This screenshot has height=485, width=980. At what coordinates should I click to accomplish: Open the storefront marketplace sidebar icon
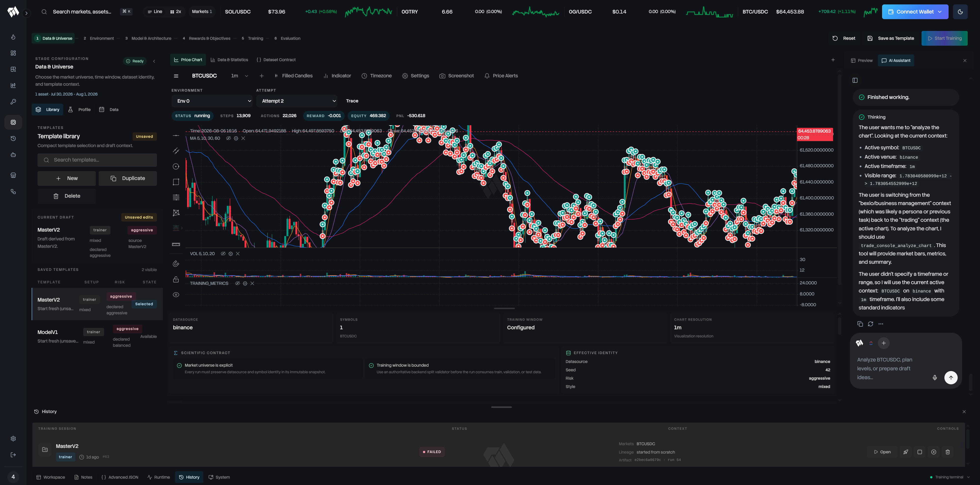pyautogui.click(x=13, y=175)
